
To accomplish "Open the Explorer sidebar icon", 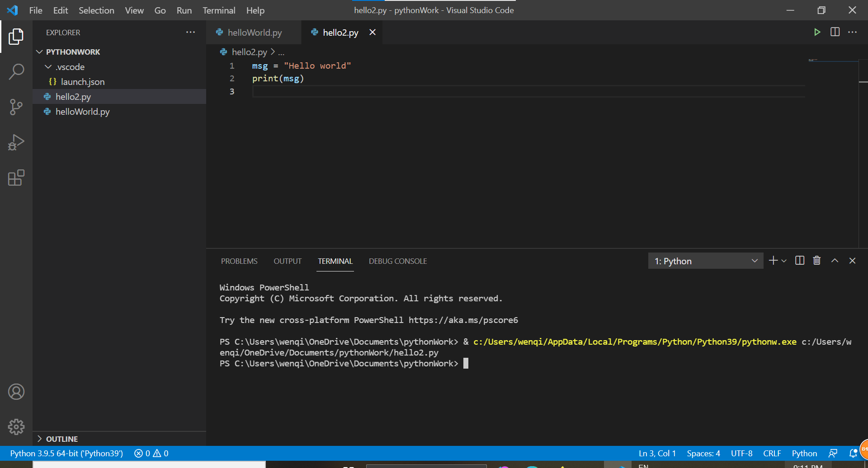I will (16, 37).
